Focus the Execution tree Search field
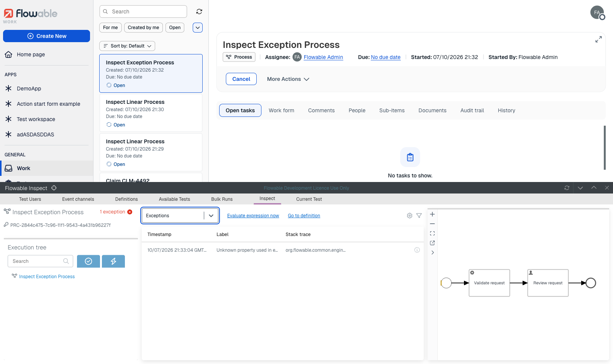Screen dimensions: 613x364 [40, 261]
